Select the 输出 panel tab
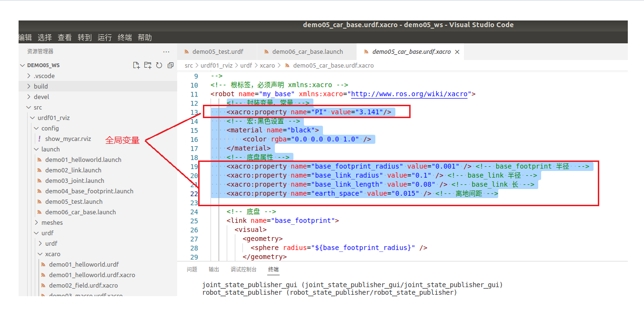This screenshot has height=330, width=644. pyautogui.click(x=214, y=269)
